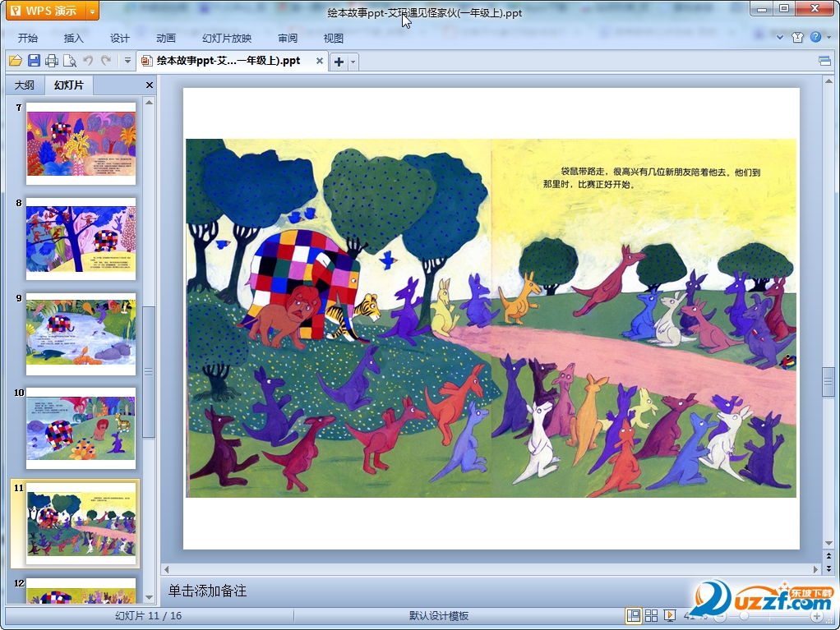Click the patchwork elephant in slide
Viewport: 840px width, 630px height.
pos(306,283)
